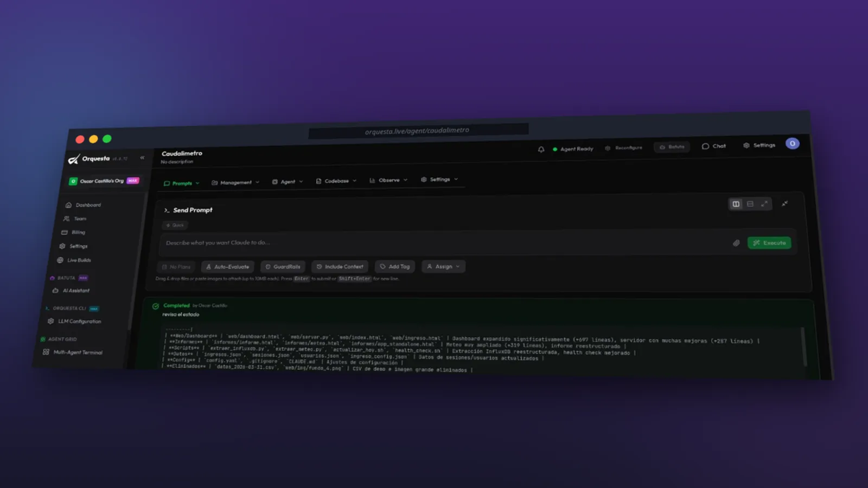Open the Codebase dropdown menu
868x488 pixels.
pyautogui.click(x=336, y=181)
